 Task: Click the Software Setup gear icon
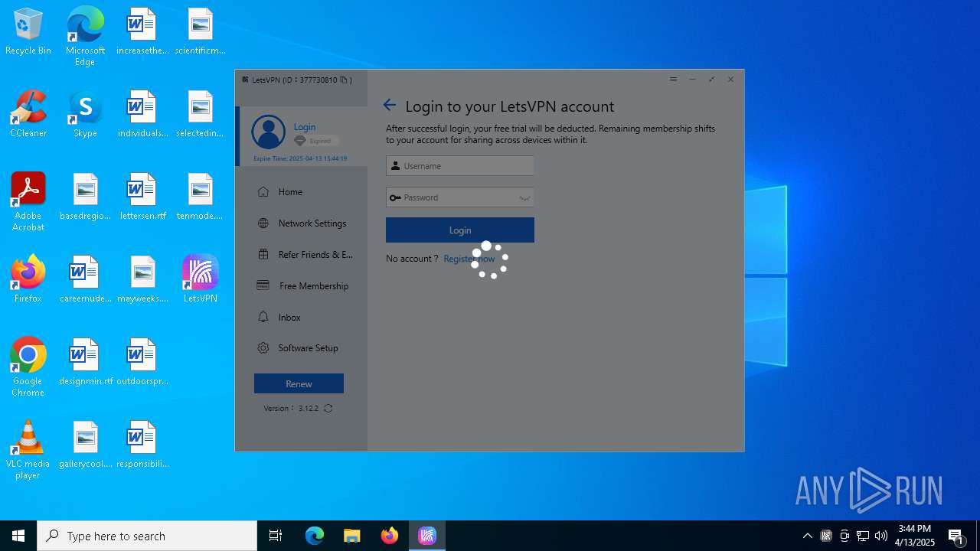pyautogui.click(x=263, y=348)
